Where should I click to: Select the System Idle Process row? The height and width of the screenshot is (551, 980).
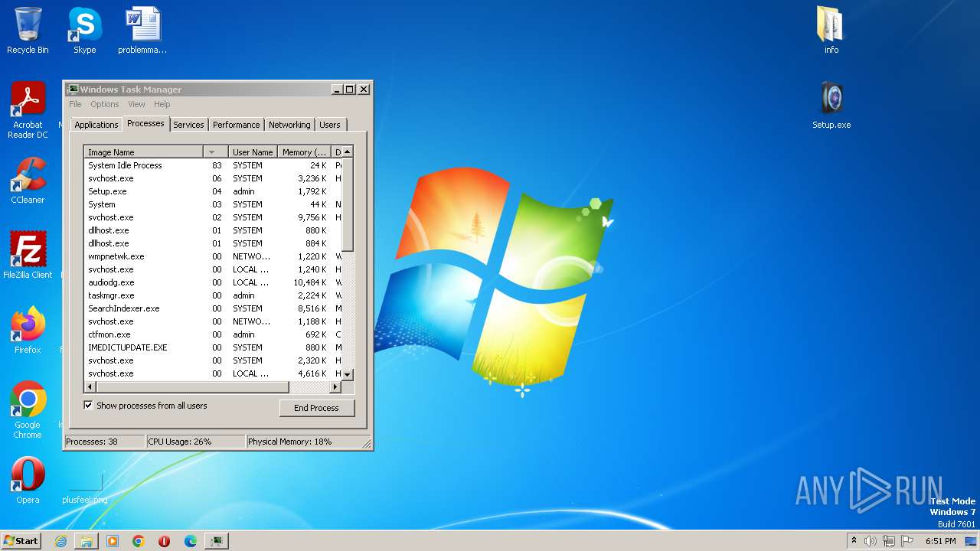click(x=212, y=165)
